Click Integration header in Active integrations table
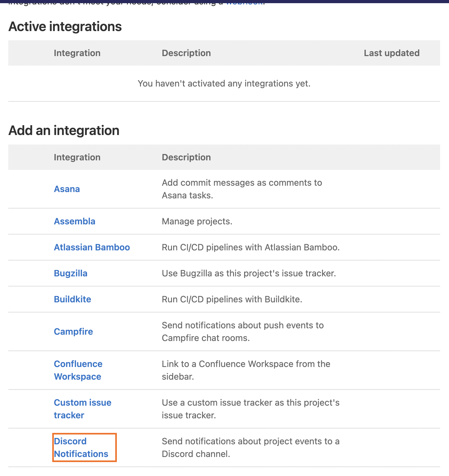This screenshot has width=449, height=476. click(77, 53)
